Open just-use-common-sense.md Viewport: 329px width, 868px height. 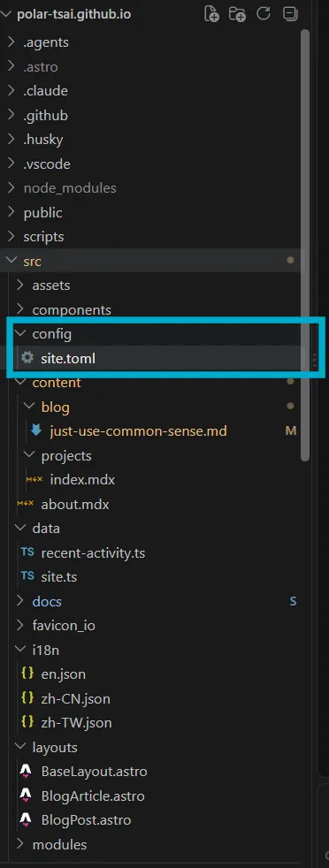139,430
